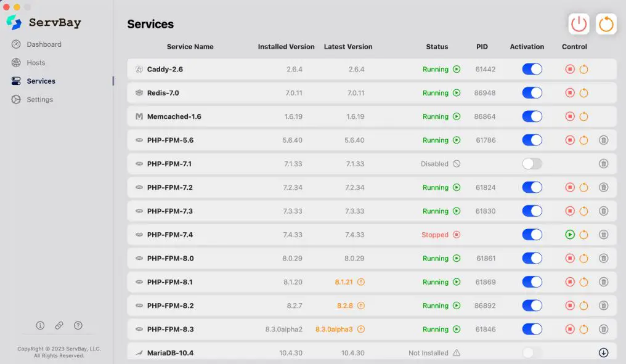Viewport: 626px width, 364px height.
Task: Switch off PHP-FPM-7.4 activation
Action: (x=532, y=235)
